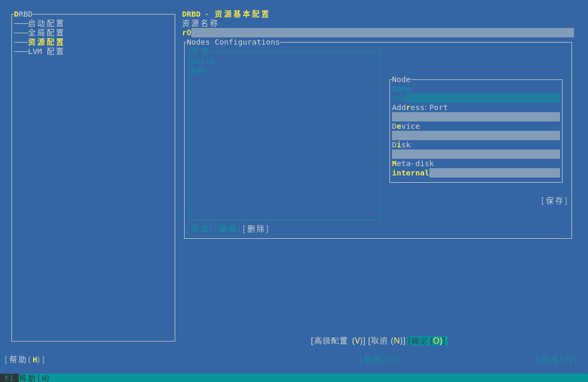Open 高级配置 (V) settings
This screenshot has width=588, height=382.
tap(338, 340)
